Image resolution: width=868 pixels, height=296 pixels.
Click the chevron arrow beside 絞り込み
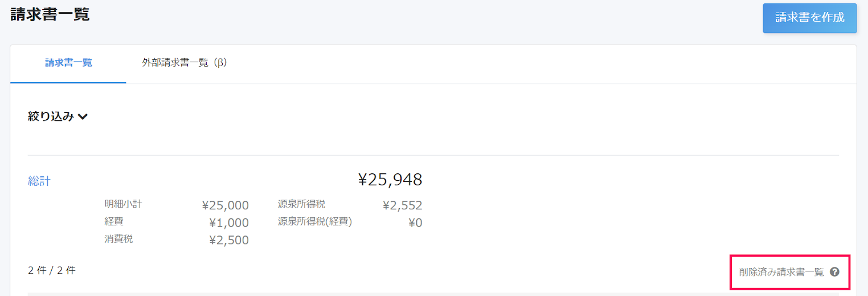[x=83, y=117]
